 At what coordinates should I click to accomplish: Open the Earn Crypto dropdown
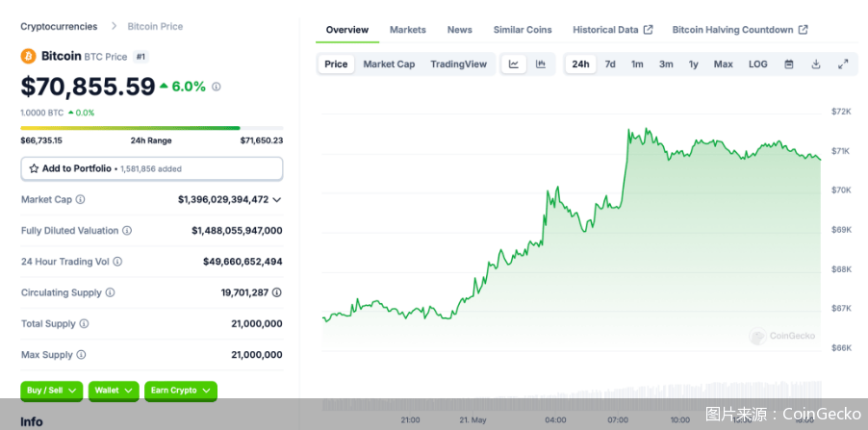[181, 391]
